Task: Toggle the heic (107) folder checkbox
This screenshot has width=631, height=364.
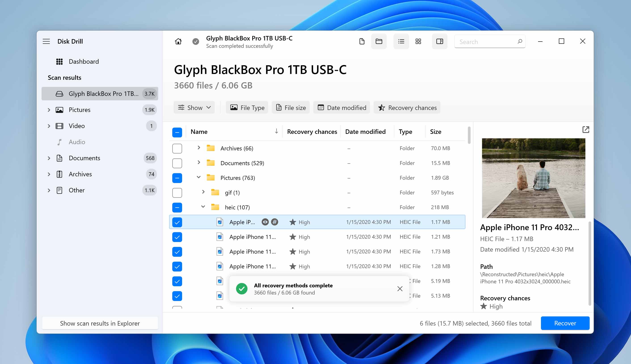Action: click(177, 208)
